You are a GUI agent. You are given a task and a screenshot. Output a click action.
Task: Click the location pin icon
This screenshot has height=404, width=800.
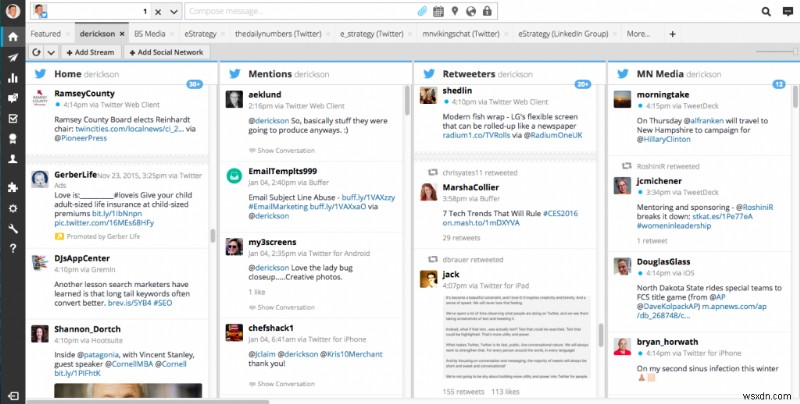coord(455,11)
